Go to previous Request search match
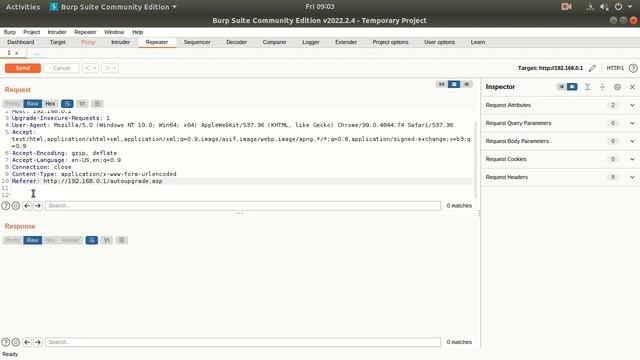The image size is (640, 360). (27, 206)
